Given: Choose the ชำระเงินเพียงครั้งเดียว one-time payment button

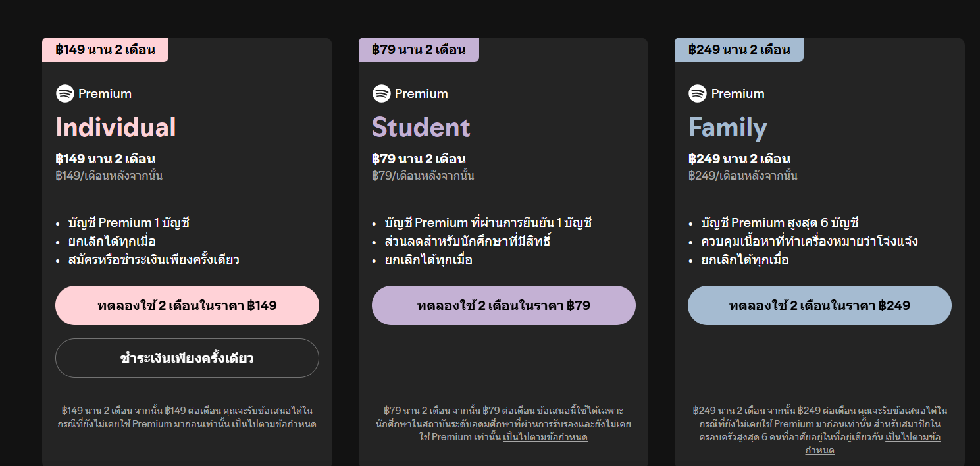Looking at the screenshot, I should [x=187, y=358].
